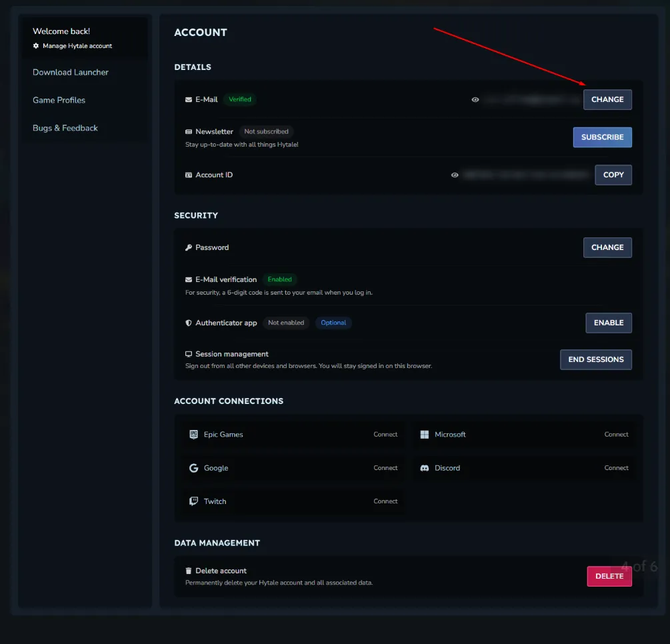Click the Google logo icon
Screen dimensions: 670x644
coord(193,468)
